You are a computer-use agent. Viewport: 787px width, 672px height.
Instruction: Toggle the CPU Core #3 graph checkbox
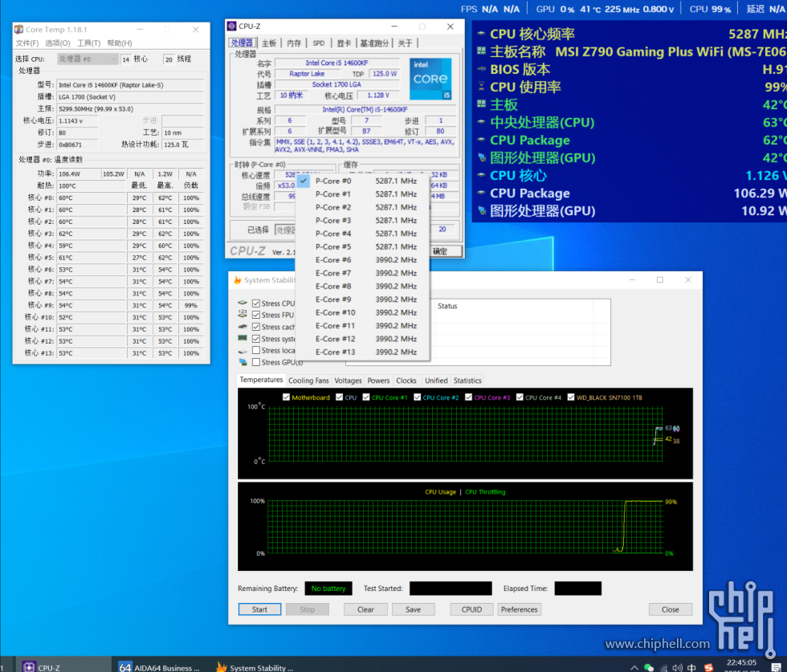click(x=468, y=397)
